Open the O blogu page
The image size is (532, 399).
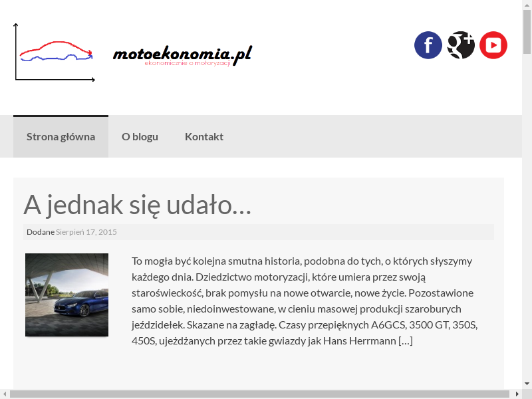pos(140,137)
